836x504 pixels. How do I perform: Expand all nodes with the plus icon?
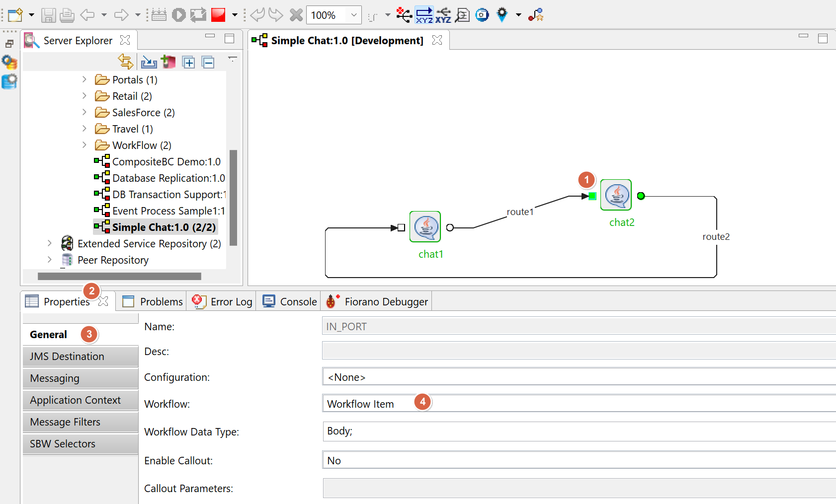click(189, 62)
